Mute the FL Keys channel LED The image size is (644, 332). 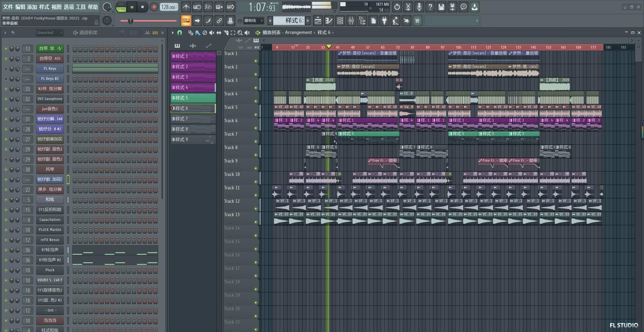(6, 69)
